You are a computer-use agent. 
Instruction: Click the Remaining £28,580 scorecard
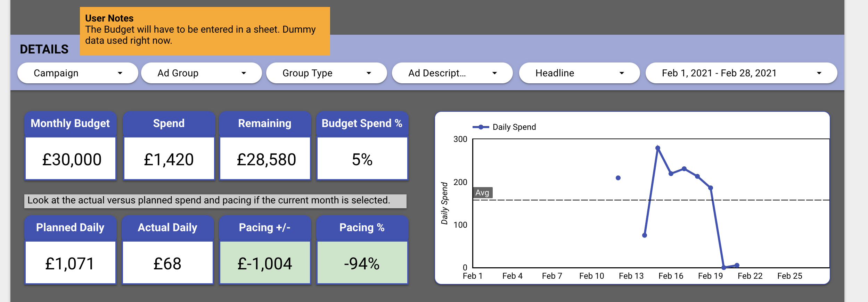(x=265, y=159)
